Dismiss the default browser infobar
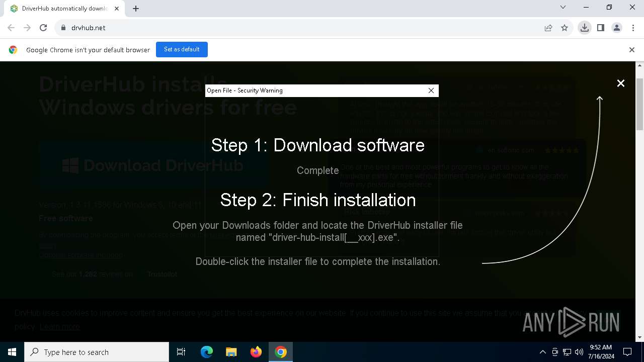This screenshot has height=362, width=644. pyautogui.click(x=632, y=50)
